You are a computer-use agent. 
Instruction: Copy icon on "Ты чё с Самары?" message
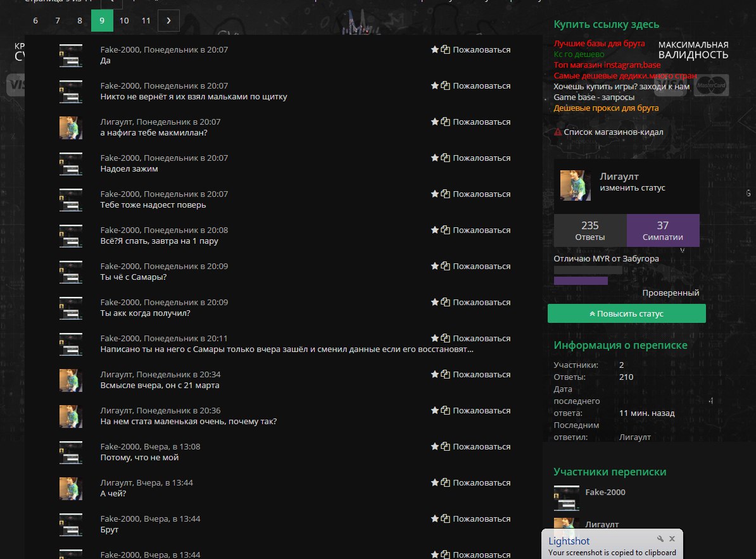point(446,266)
